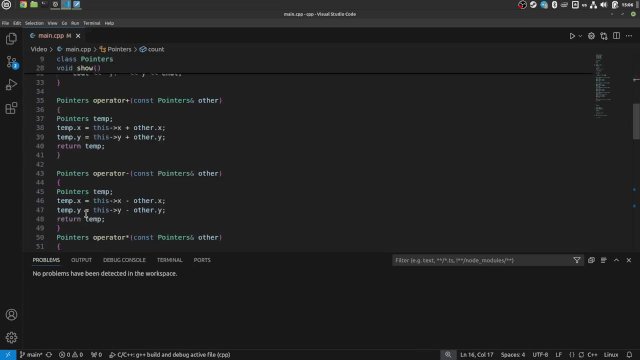Maximize the panel with chevron up
Viewport: 640px width, 360px height.
(616, 260)
